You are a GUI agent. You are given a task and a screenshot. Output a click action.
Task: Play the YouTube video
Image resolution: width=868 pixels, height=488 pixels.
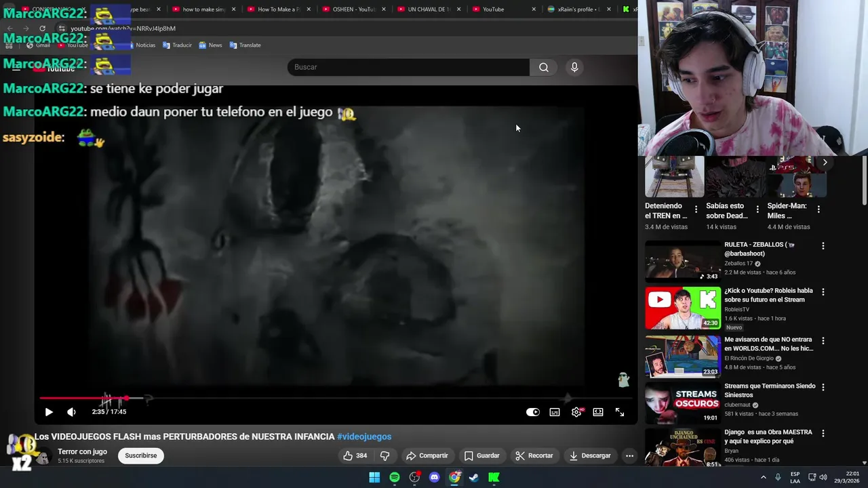[49, 412]
